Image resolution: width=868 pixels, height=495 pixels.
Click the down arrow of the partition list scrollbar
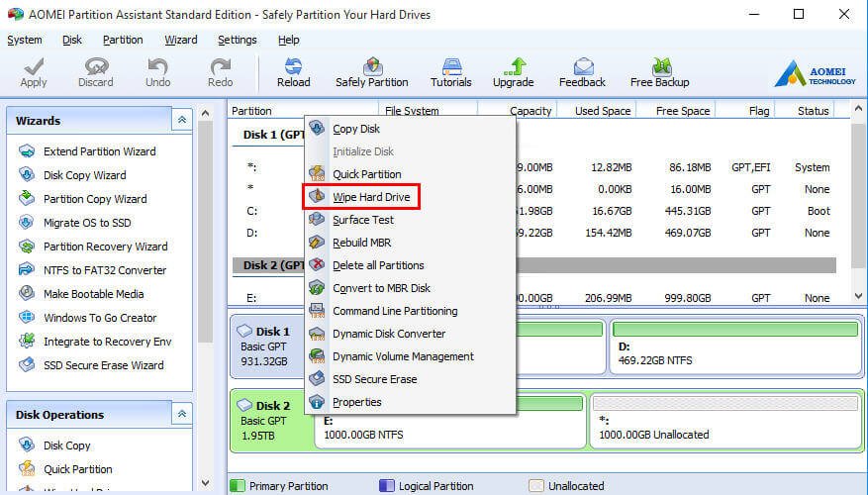click(x=858, y=296)
